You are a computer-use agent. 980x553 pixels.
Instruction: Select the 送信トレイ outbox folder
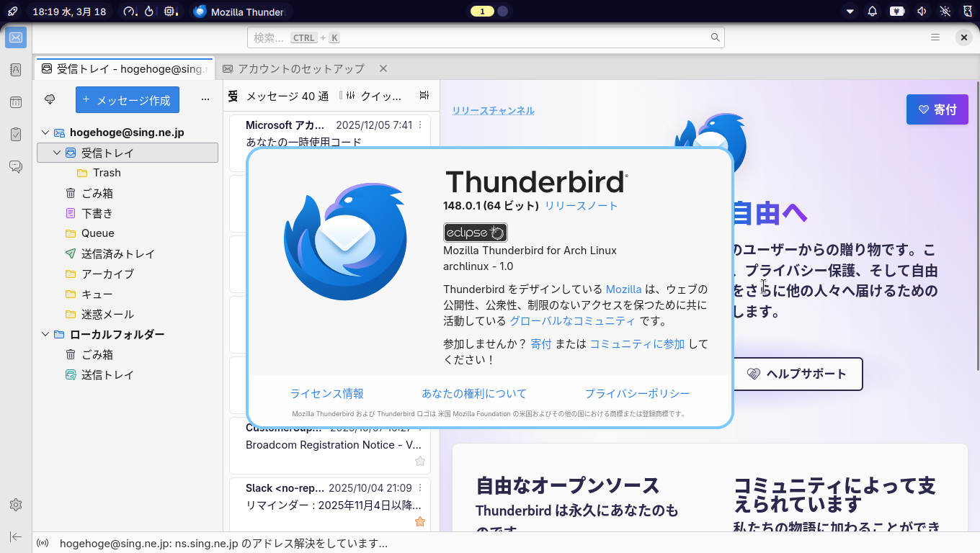point(128,374)
